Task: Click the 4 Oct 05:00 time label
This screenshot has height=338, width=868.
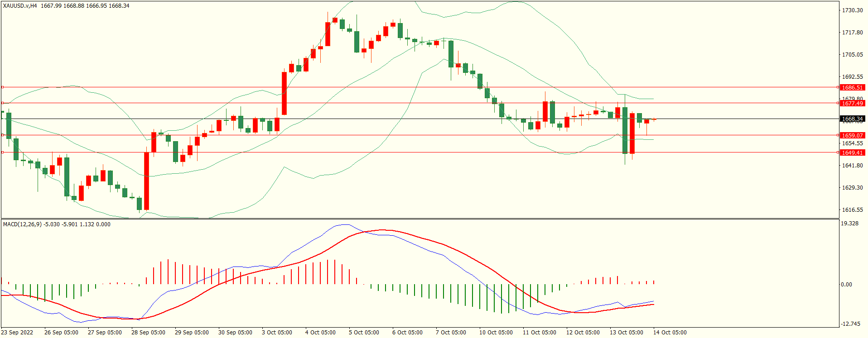Action: pyautogui.click(x=320, y=332)
